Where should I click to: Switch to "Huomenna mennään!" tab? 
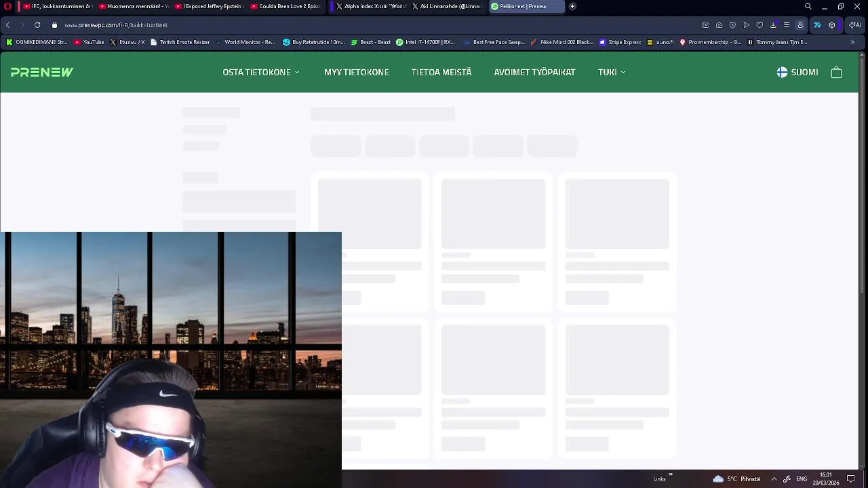coord(134,6)
